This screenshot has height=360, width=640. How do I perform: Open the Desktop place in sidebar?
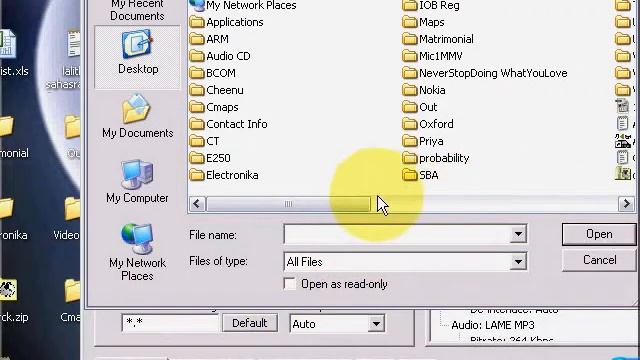(138, 57)
